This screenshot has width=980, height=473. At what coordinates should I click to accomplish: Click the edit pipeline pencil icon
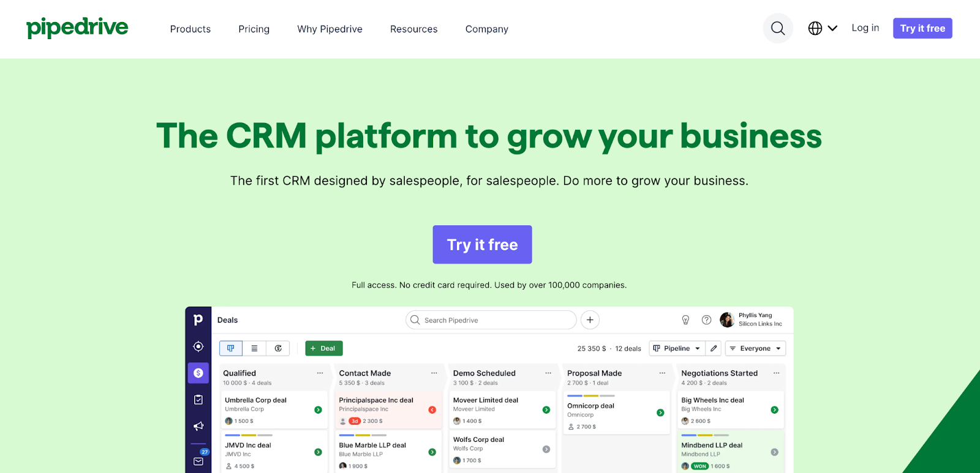coord(714,348)
